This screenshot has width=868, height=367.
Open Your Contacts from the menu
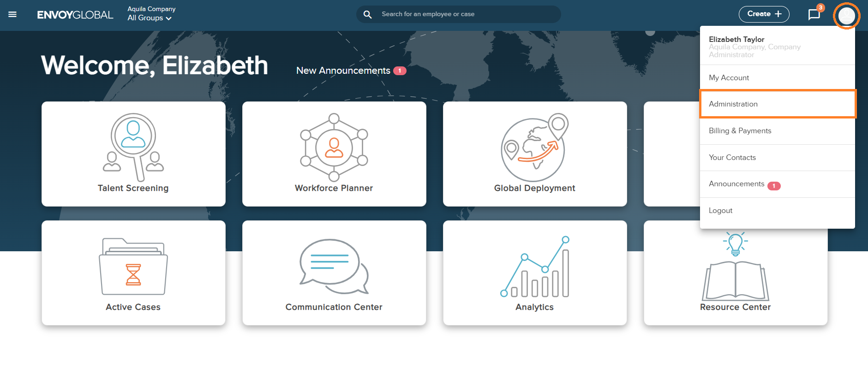732,158
